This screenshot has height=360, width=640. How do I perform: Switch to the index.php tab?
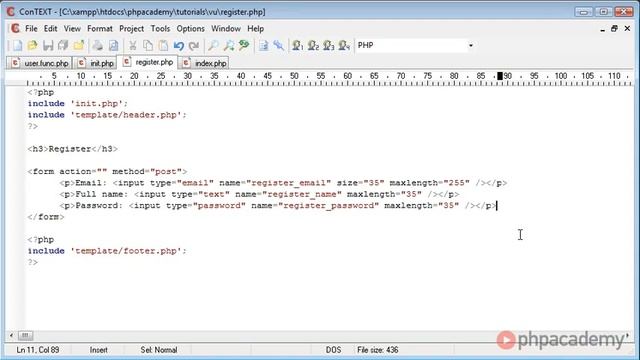[204, 63]
